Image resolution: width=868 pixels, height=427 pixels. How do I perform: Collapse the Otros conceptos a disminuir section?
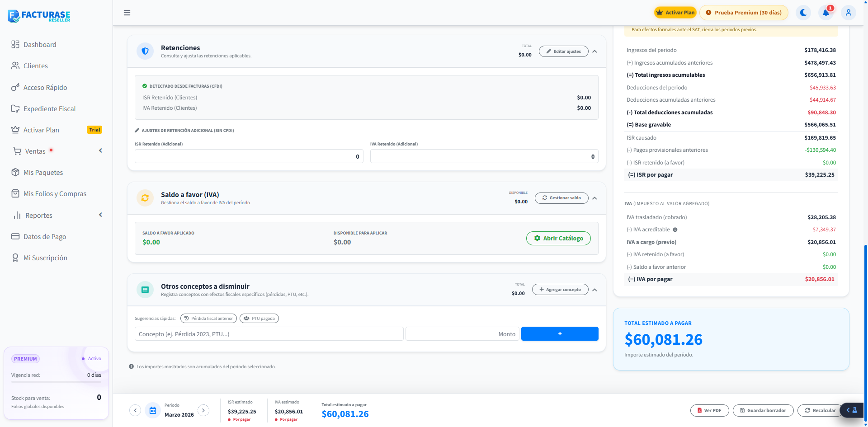594,290
